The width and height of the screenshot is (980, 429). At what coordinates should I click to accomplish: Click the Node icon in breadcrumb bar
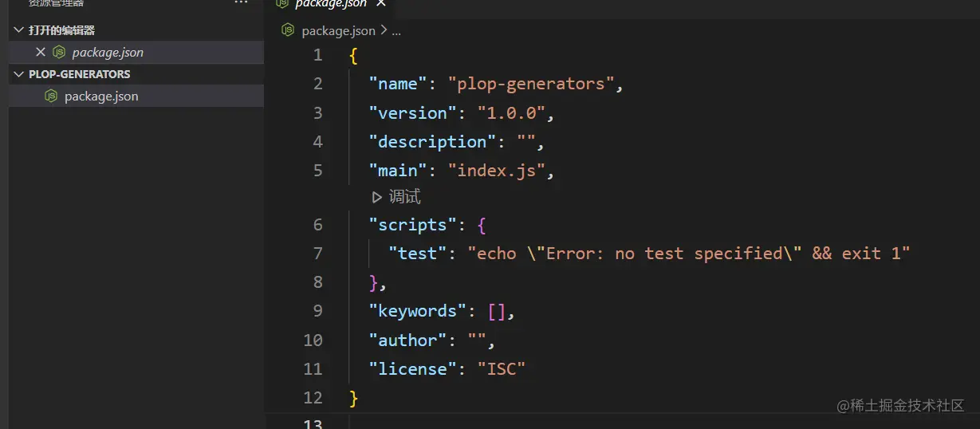pos(288,30)
